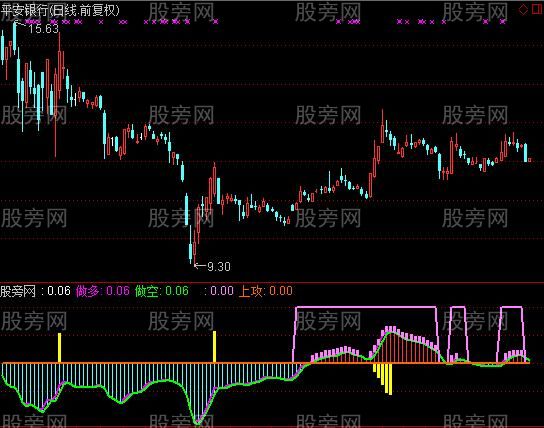This screenshot has width=544, height=428.
Task: Click the first yellow spike bar in indicator
Action: click(x=60, y=348)
